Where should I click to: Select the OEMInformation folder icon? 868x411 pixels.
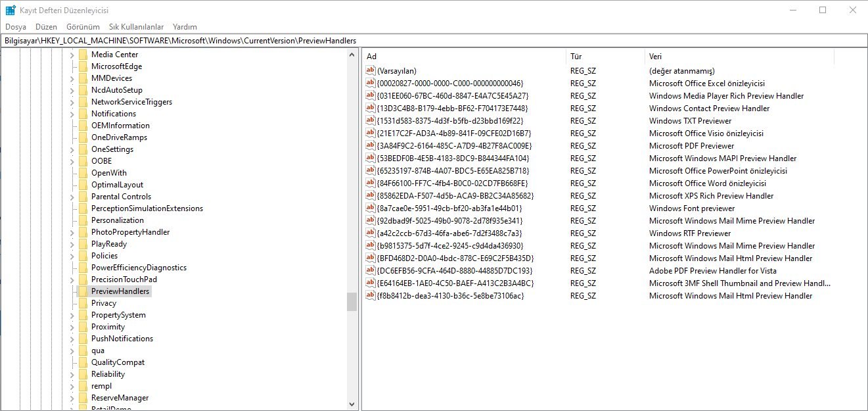pyautogui.click(x=83, y=126)
